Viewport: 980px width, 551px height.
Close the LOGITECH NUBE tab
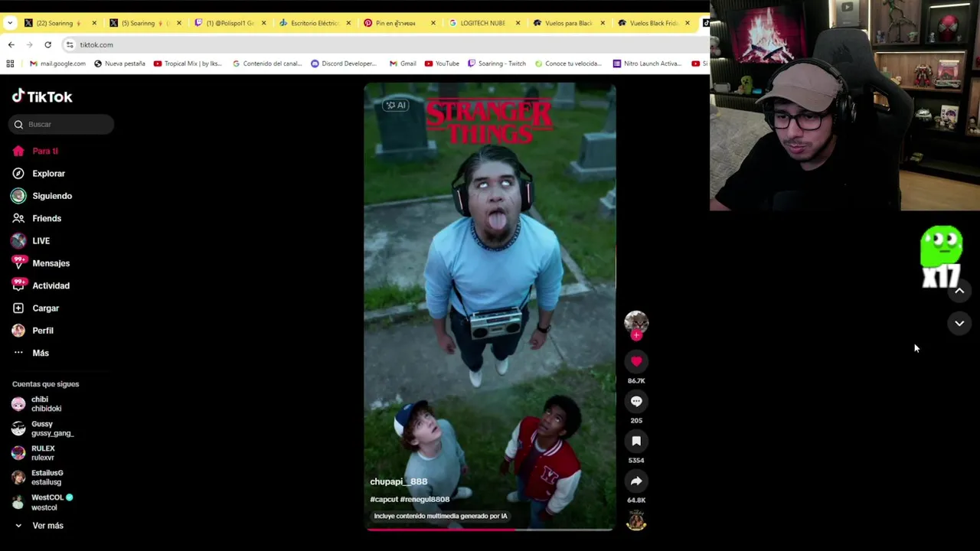518,23
